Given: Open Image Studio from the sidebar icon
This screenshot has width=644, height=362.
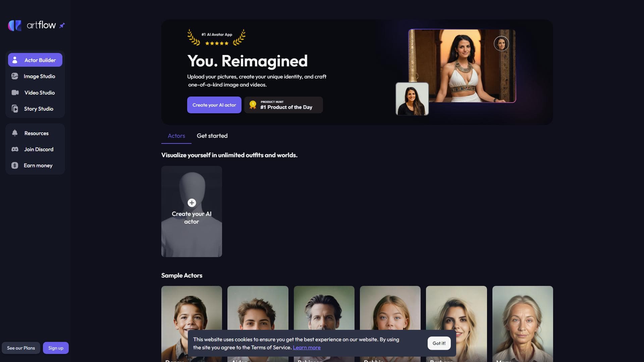Looking at the screenshot, I should point(15,76).
